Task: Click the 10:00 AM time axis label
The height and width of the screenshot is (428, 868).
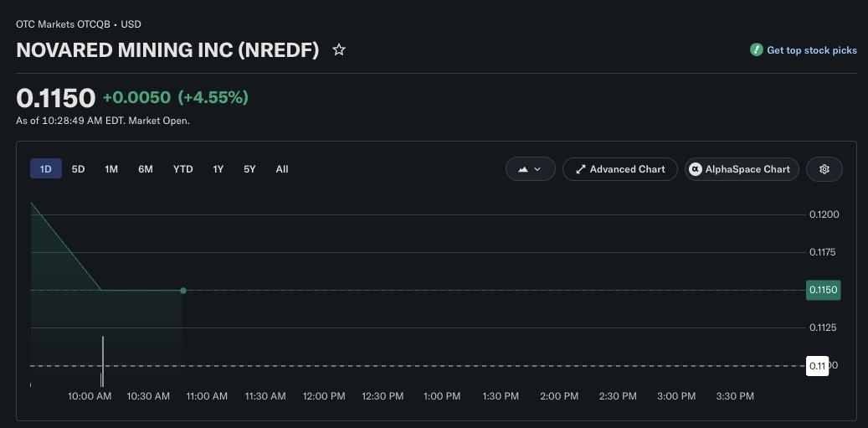Action: tap(90, 396)
